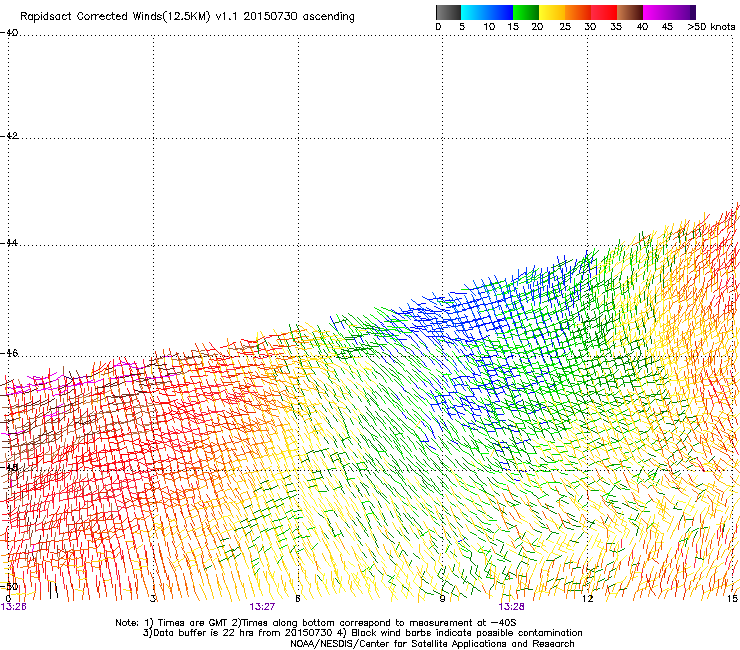This screenshot has height=650, width=740.
Task: Click the '>50 knots' legend label
Action: pyautogui.click(x=711, y=27)
